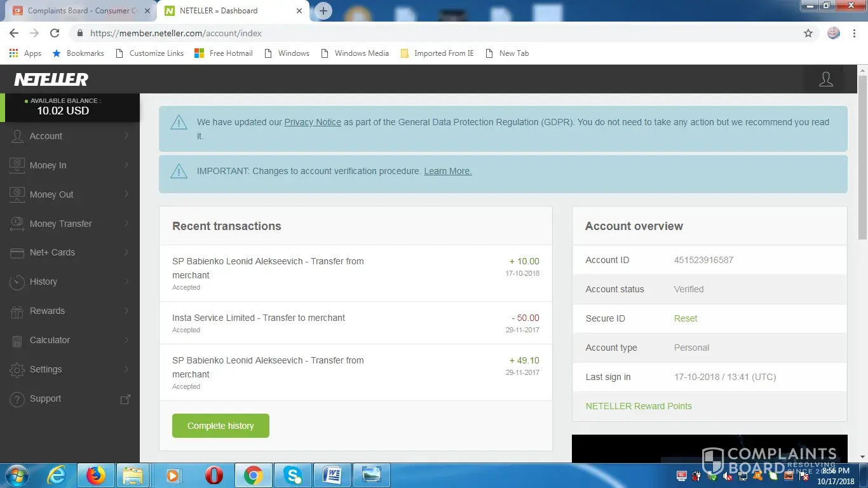Launch Firefox from the taskbar
The width and height of the screenshot is (868, 488).
(x=95, y=475)
